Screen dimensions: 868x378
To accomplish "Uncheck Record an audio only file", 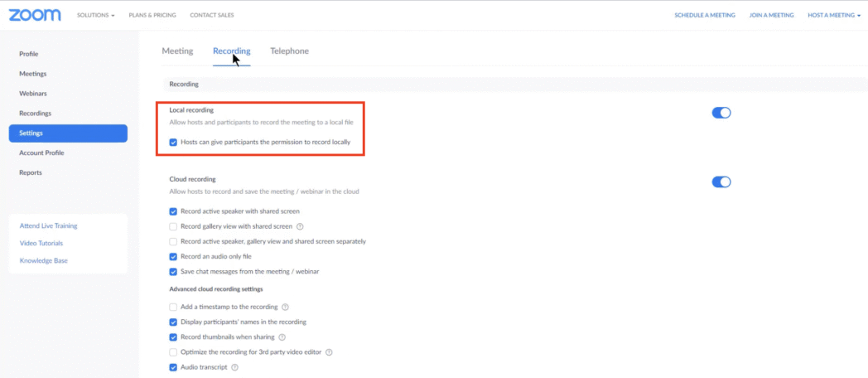I will coord(173,256).
